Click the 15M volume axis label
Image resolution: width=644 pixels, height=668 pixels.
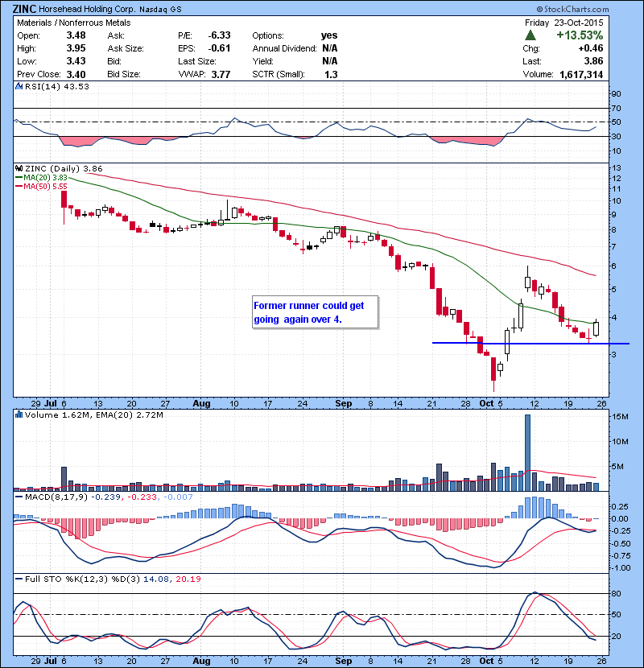click(620, 416)
